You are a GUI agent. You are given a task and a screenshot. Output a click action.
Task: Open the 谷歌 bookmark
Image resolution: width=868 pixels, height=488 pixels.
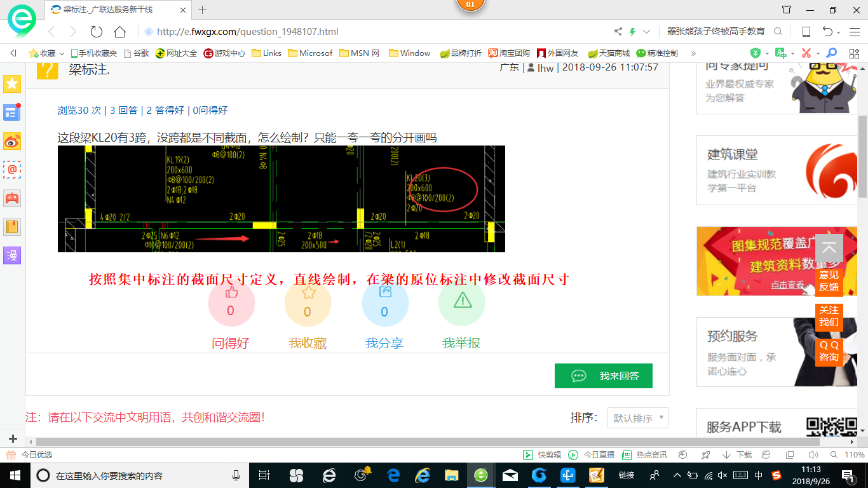point(136,53)
